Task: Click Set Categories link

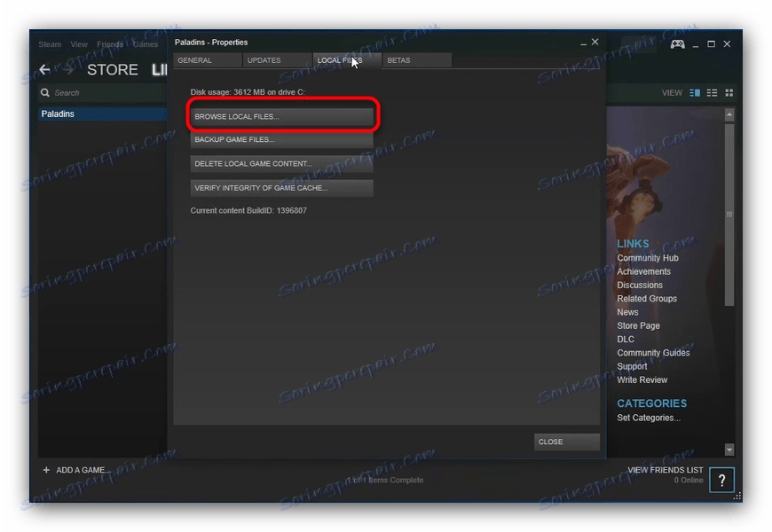Action: pos(649,418)
